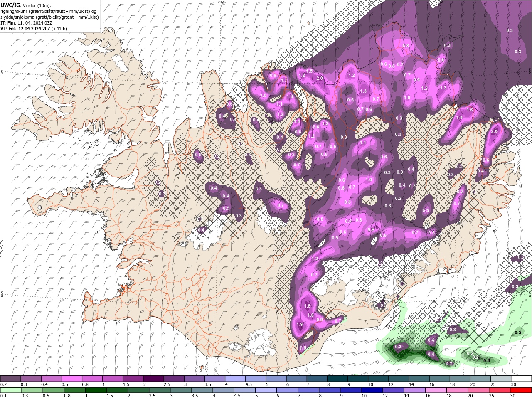Click the white 30 mm snow scale swatch

point(521,379)
